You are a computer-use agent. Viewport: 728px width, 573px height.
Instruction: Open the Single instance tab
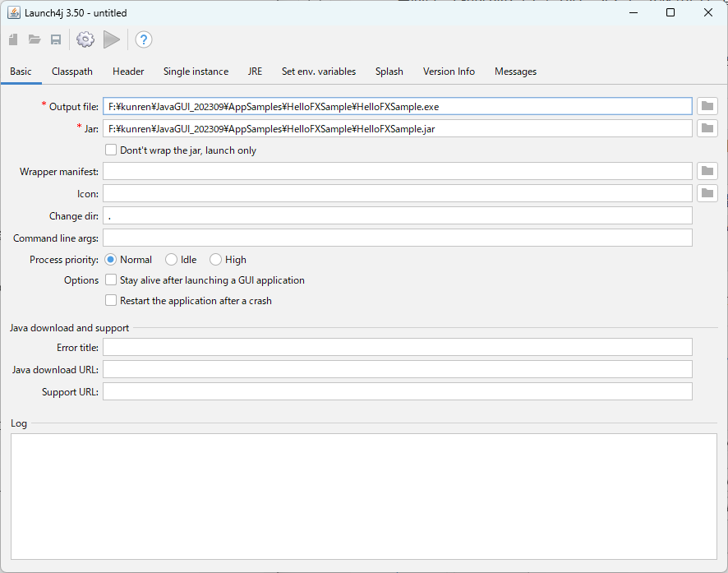(196, 72)
